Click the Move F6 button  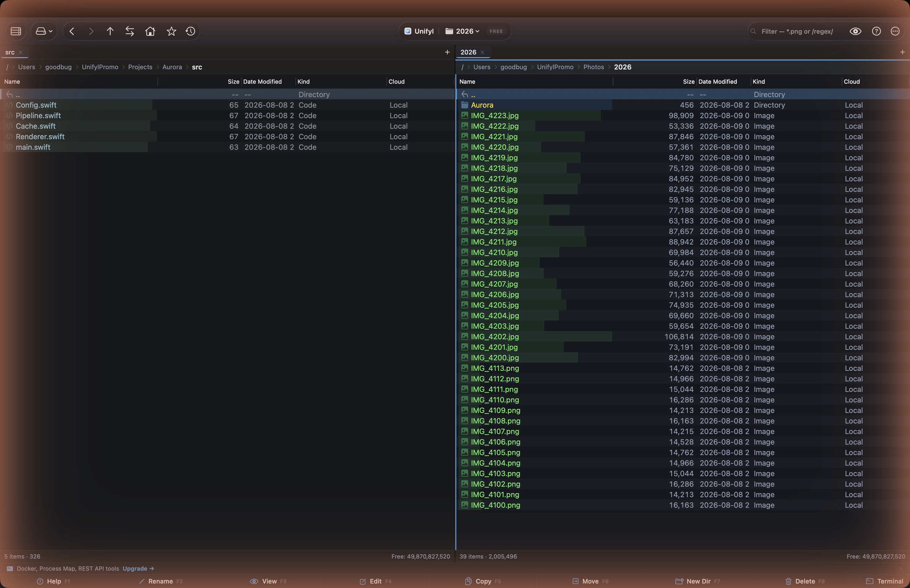tap(590, 581)
